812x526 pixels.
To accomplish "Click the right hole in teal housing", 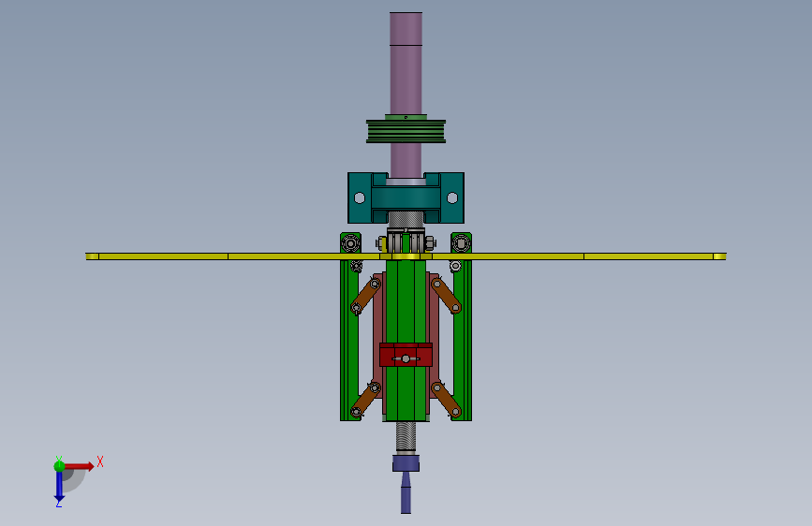I will [452, 197].
